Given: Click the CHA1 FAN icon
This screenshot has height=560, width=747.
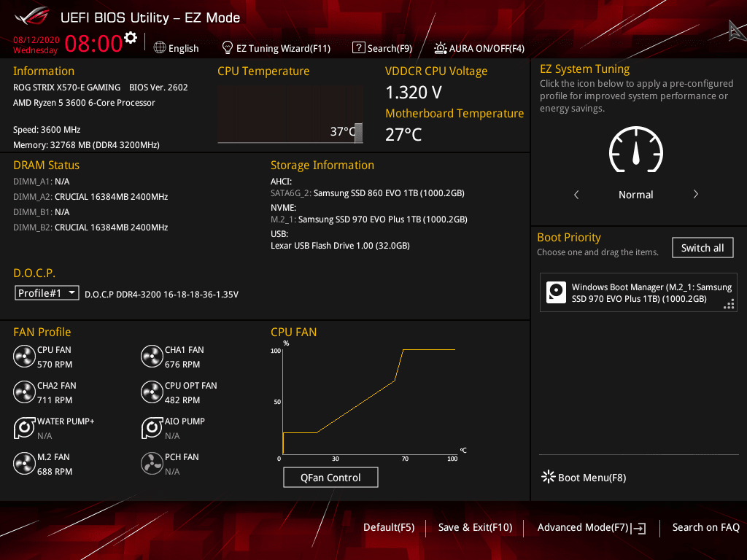Looking at the screenshot, I should click(x=152, y=356).
